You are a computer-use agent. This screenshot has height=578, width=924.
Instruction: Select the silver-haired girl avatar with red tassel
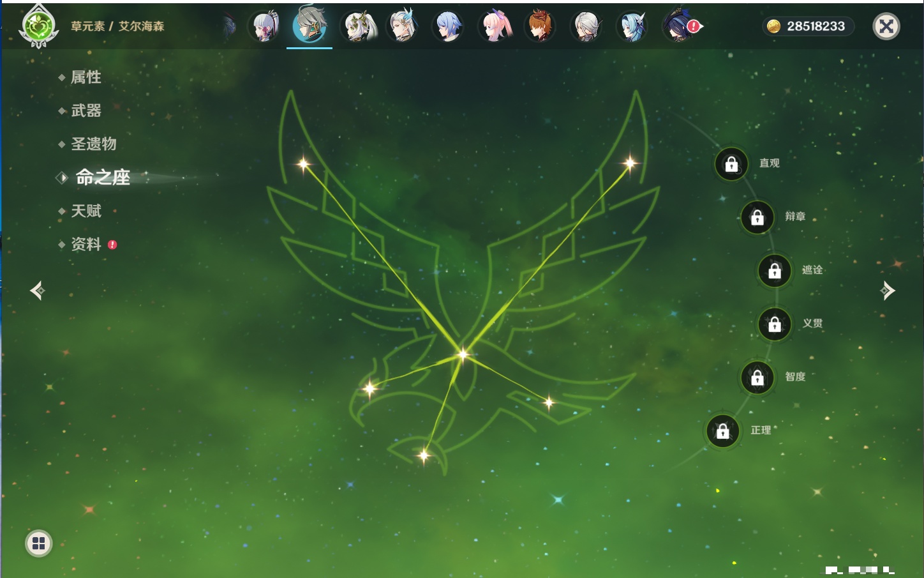(x=265, y=27)
